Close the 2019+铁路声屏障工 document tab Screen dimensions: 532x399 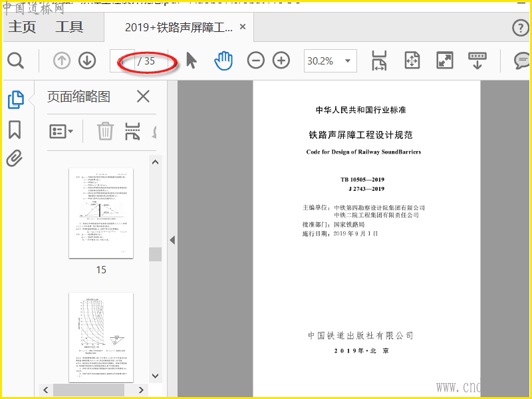point(243,27)
